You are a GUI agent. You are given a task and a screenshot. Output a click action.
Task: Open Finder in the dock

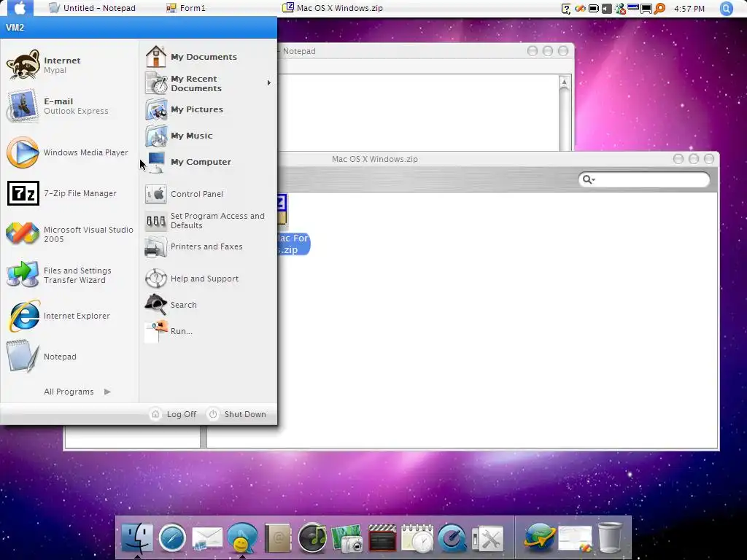pos(137,538)
